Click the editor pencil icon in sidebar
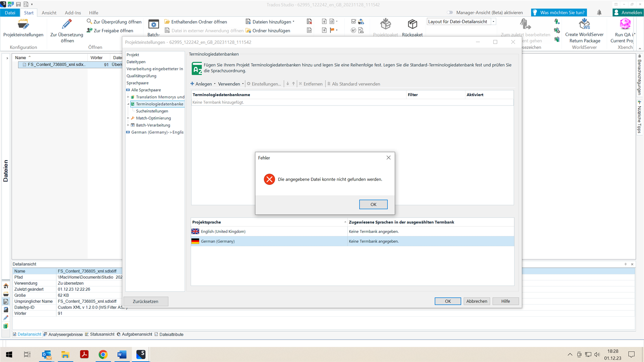Image resolution: width=644 pixels, height=362 pixels. click(6, 318)
